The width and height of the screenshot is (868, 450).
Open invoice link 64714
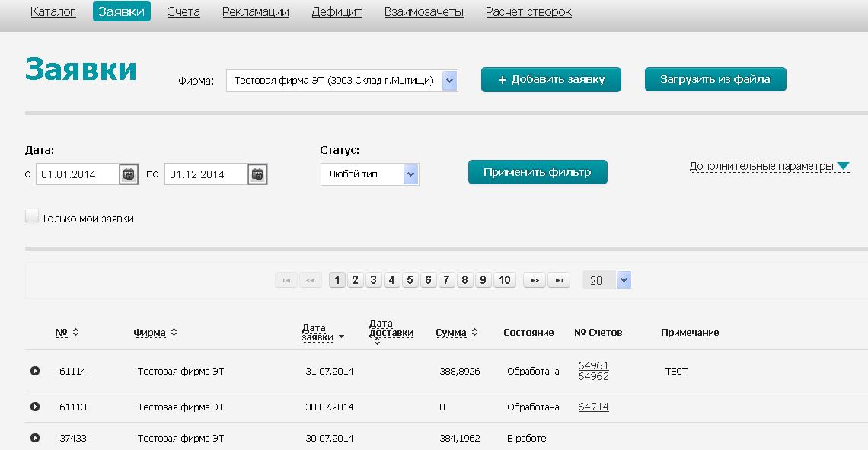593,407
